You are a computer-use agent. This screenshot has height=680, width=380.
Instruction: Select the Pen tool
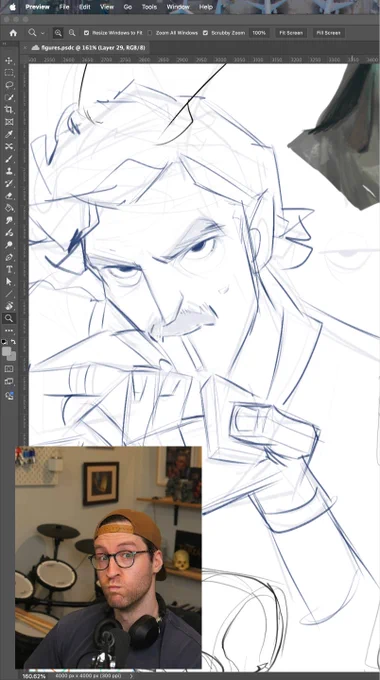point(9,257)
